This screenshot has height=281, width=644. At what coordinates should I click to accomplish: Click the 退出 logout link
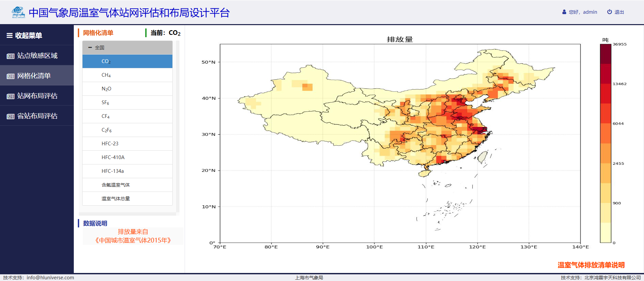(619, 12)
